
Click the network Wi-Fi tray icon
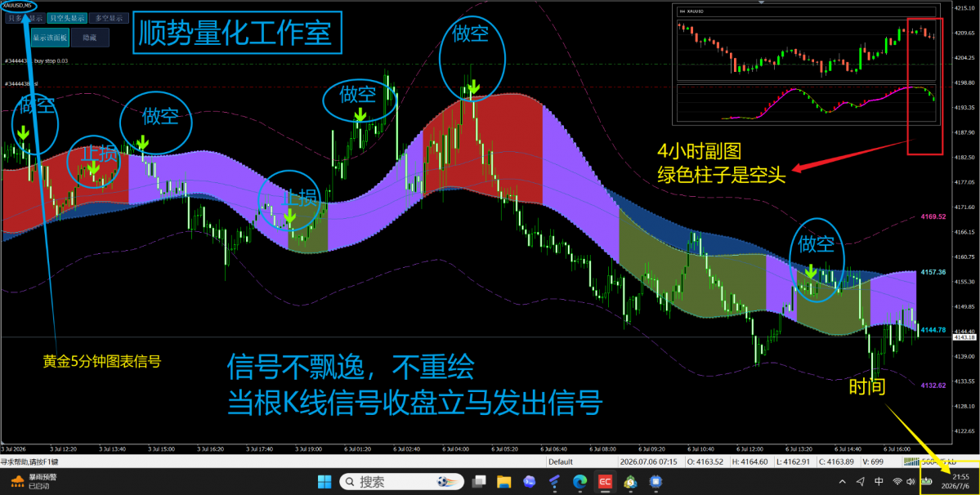(x=897, y=481)
